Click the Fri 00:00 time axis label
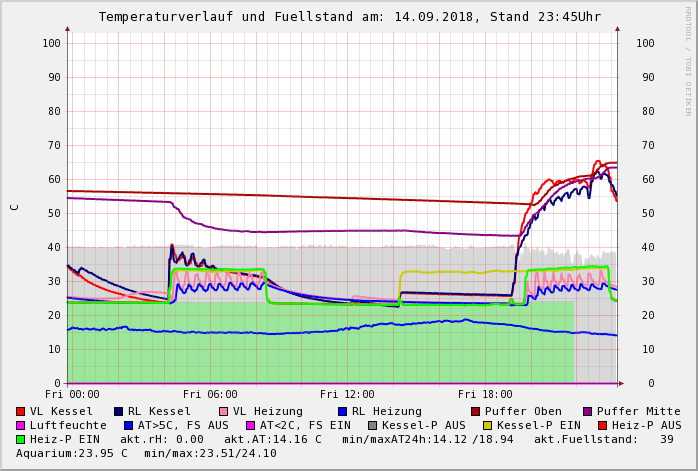Screen dimensions: 698x471 coord(72,394)
